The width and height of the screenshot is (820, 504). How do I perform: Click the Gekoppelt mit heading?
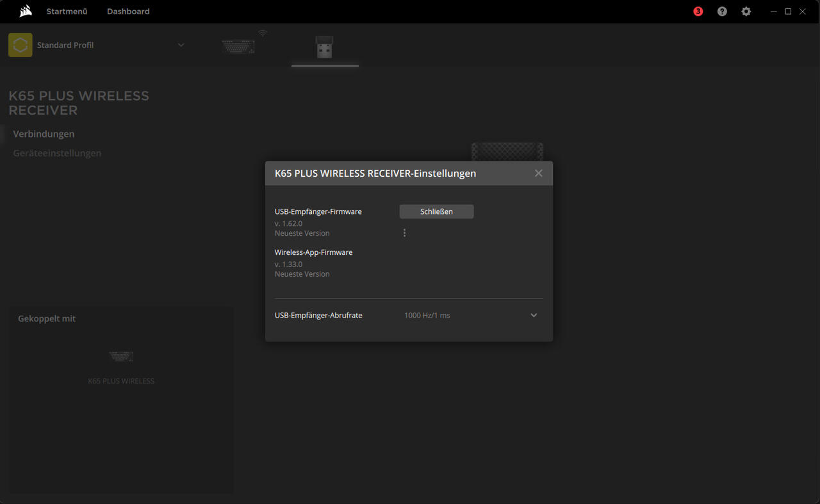click(x=47, y=318)
